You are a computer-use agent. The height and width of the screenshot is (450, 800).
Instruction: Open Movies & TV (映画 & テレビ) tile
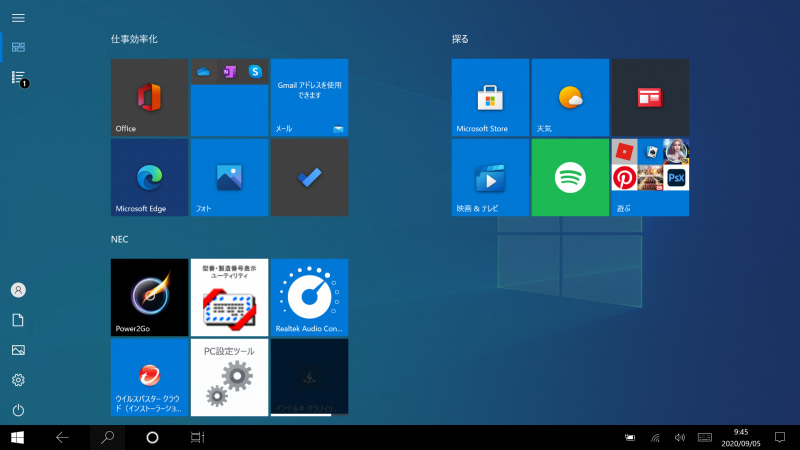pos(490,178)
